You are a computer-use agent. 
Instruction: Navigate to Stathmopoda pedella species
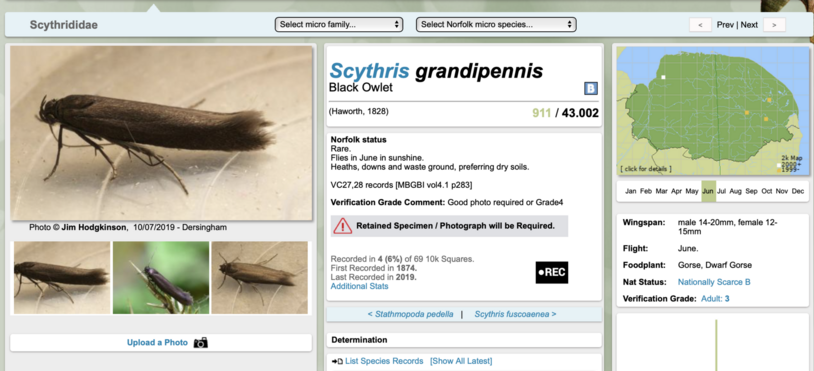point(410,314)
